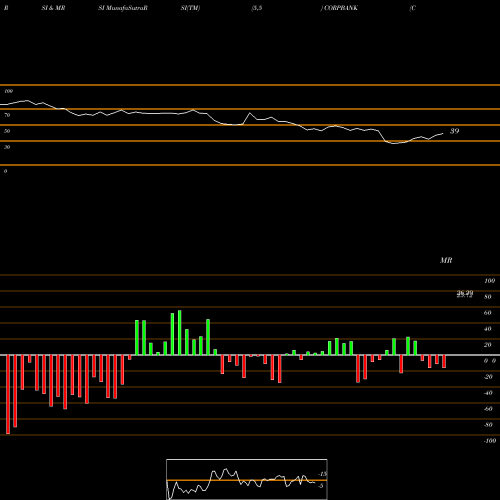The image size is (500, 500).
Task: Click the 'MR' title above the histogram
Action: (x=446, y=260)
